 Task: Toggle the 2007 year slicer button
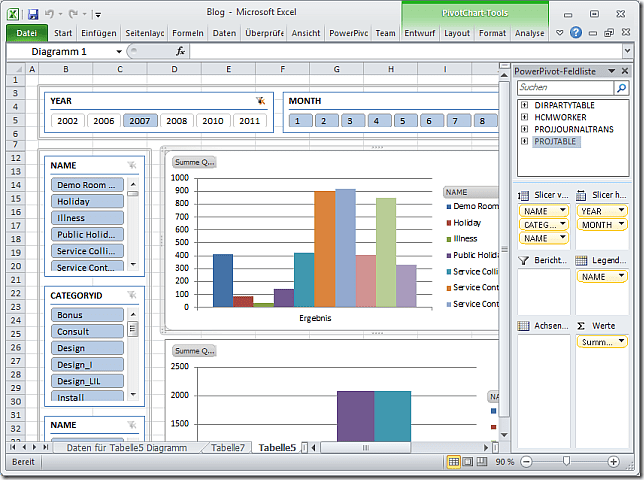(x=140, y=121)
